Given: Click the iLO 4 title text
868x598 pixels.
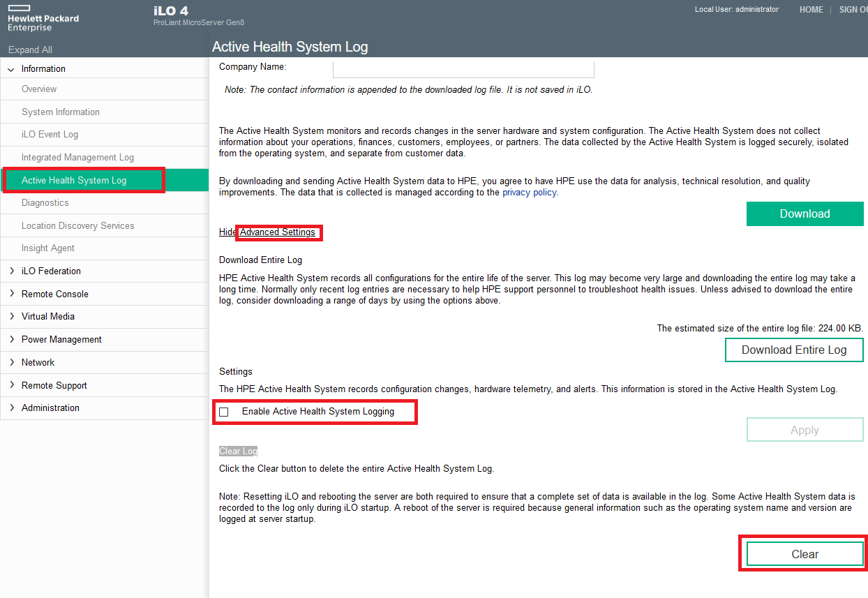Looking at the screenshot, I should tap(171, 11).
